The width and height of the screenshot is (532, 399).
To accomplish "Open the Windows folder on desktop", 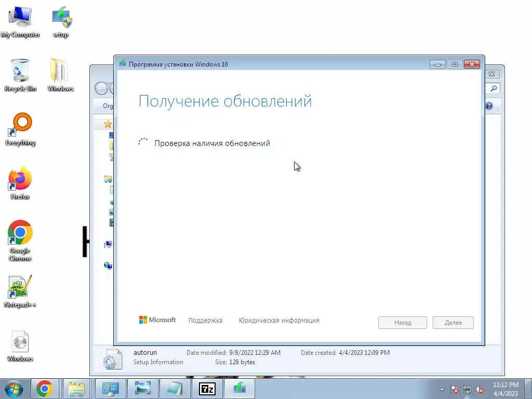I will 60,75.
